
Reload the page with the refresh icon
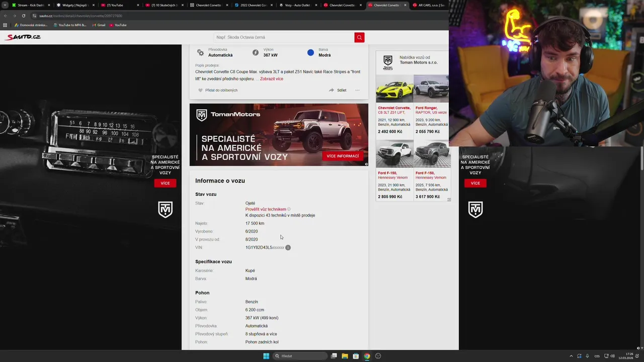click(23, 16)
